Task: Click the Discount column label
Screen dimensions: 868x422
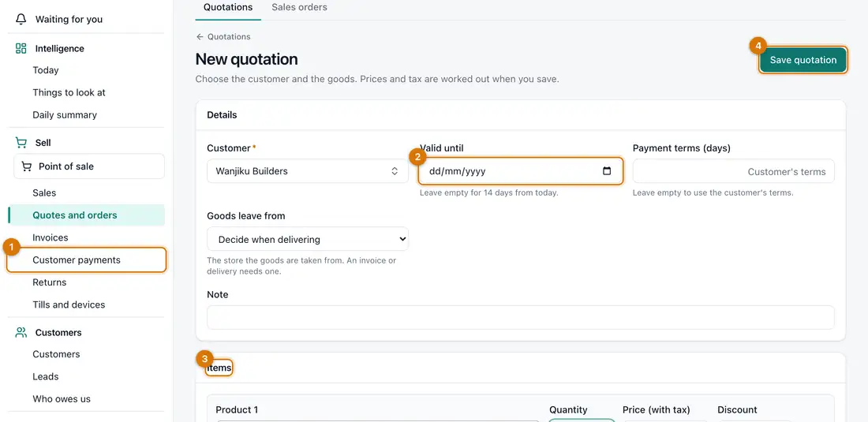Action: (737, 410)
